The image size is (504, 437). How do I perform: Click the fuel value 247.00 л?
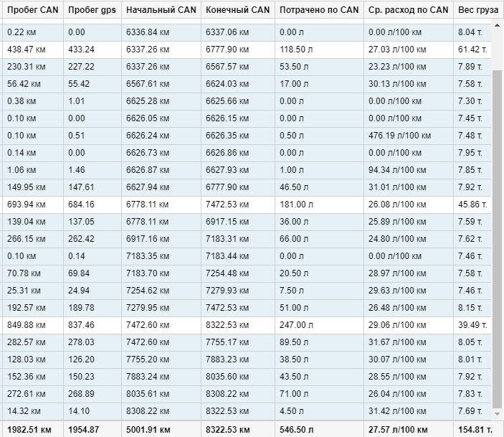tap(296, 325)
